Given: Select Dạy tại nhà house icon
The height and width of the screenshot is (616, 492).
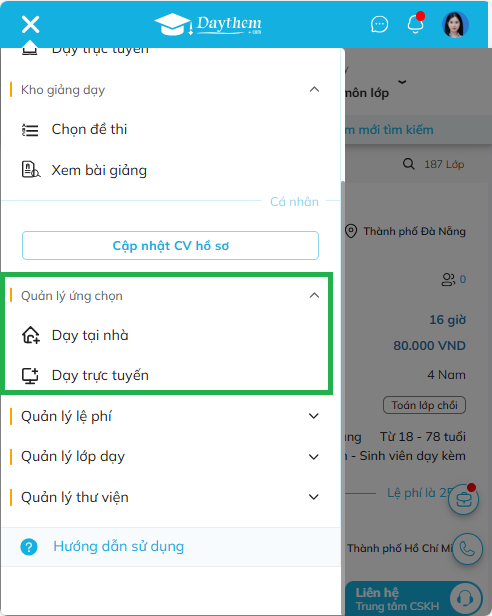Looking at the screenshot, I should point(31,335).
